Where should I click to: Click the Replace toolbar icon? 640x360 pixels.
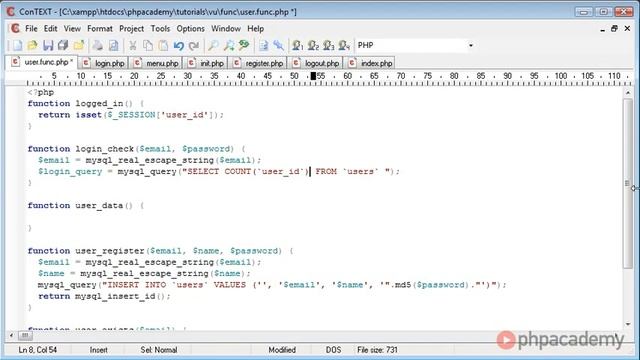coord(244,45)
